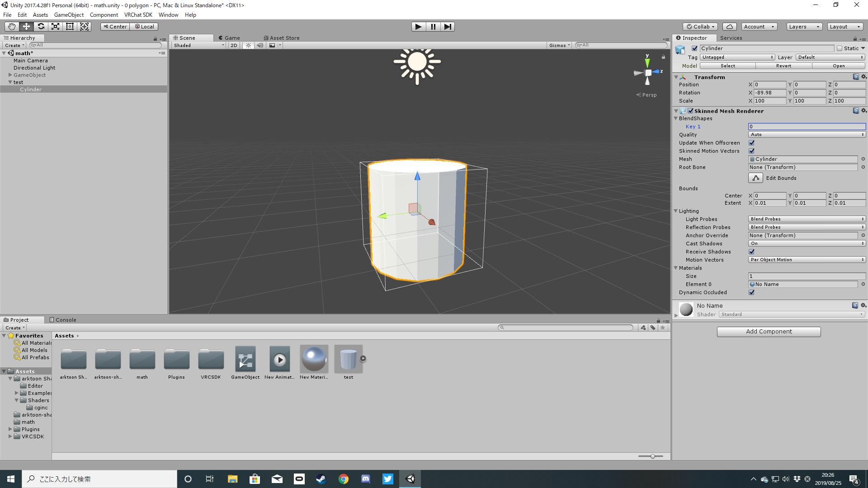
Task: Select the New Material asset thumbnail
Action: [314, 359]
